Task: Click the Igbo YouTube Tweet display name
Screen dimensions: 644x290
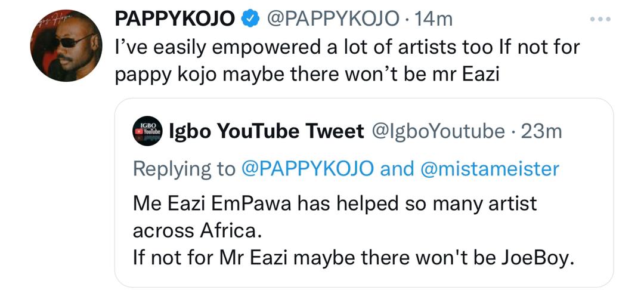Action: pyautogui.click(x=267, y=132)
